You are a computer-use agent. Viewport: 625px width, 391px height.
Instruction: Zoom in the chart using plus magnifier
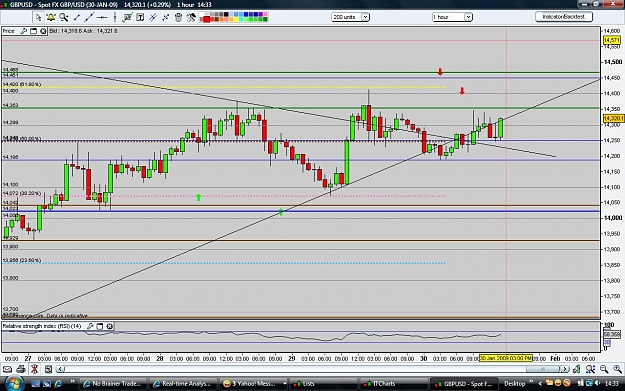617,369
